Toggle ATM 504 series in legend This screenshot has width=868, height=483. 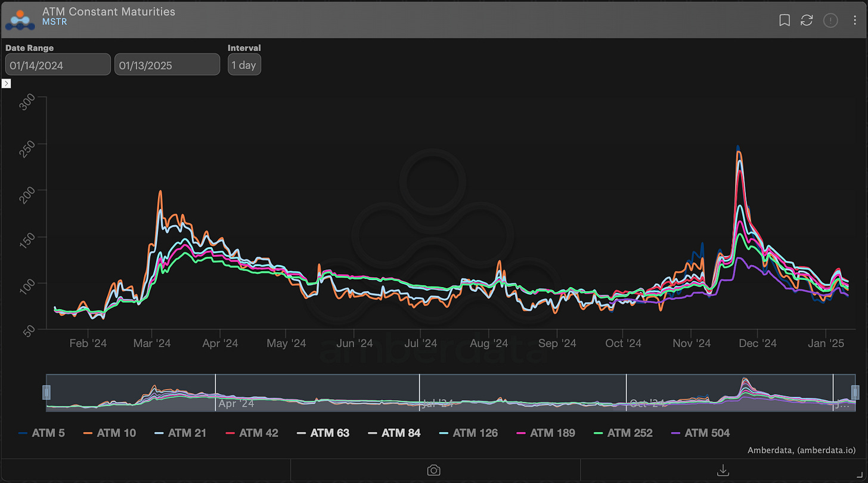coord(700,433)
